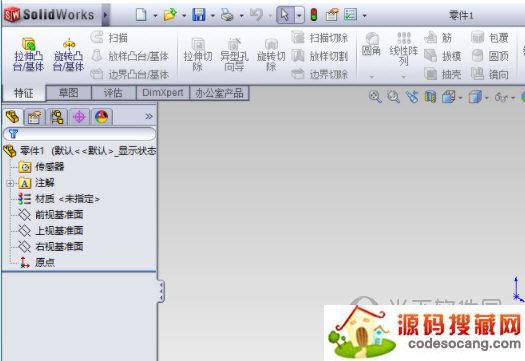Select the 包覆 wrap tool

pyautogui.click(x=490, y=38)
